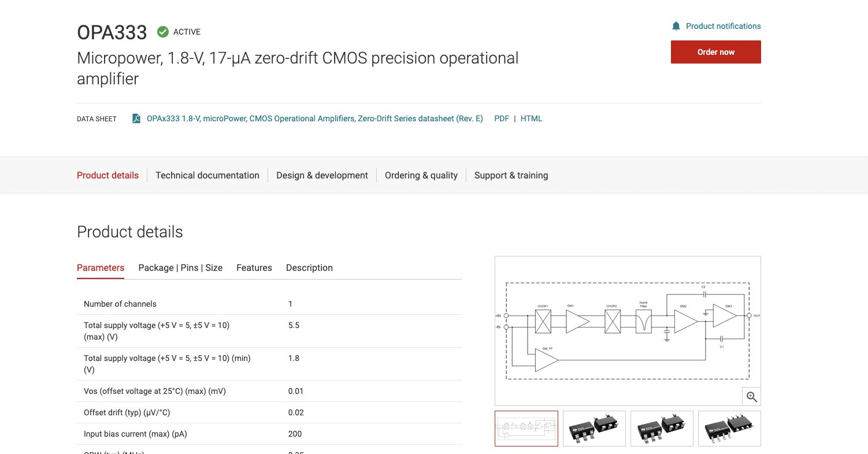This screenshot has width=868, height=454.
Task: Go to Support & training section
Action: tap(511, 176)
